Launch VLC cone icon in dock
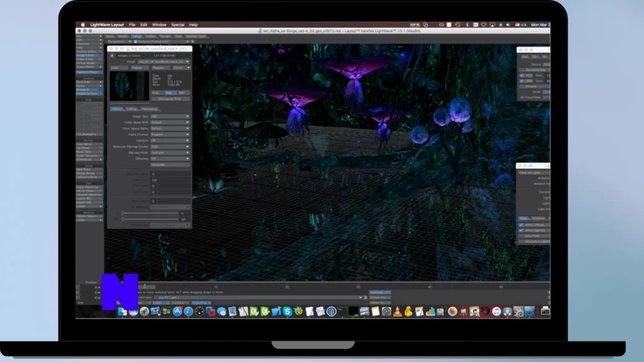 pos(397,312)
